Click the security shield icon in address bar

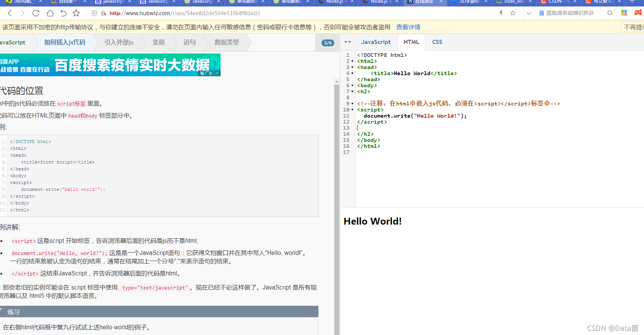(94, 13)
